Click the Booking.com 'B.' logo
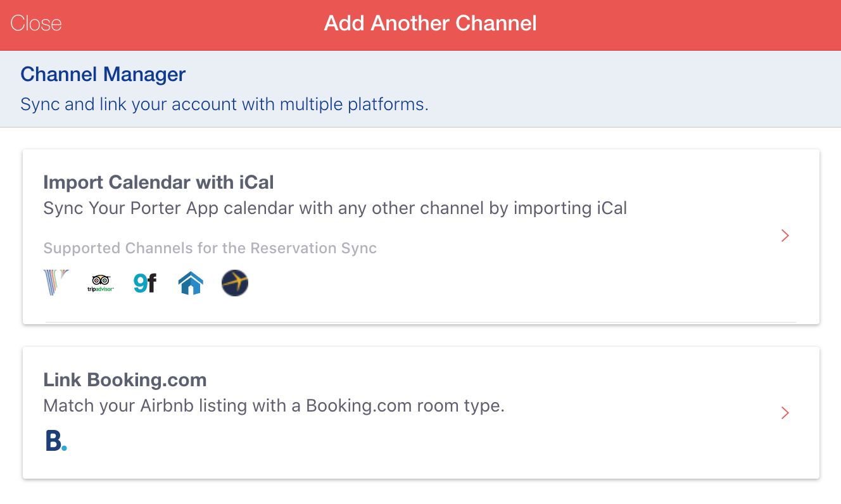 point(56,441)
